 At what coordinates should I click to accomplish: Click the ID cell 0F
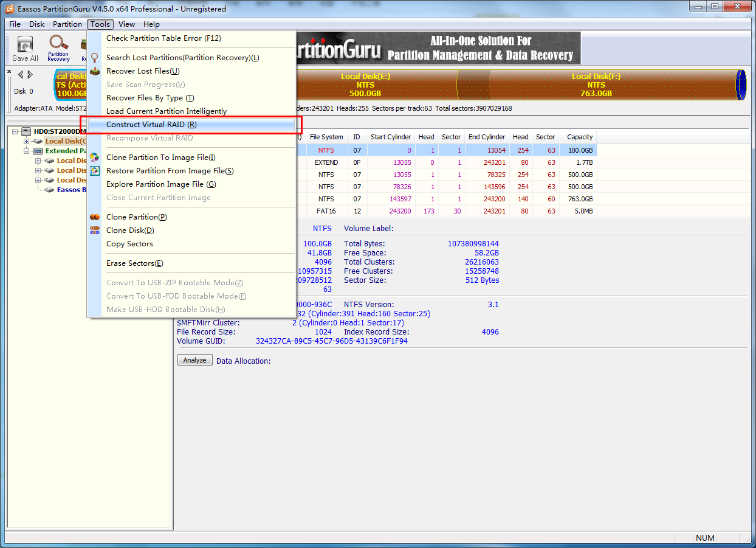pyautogui.click(x=357, y=162)
